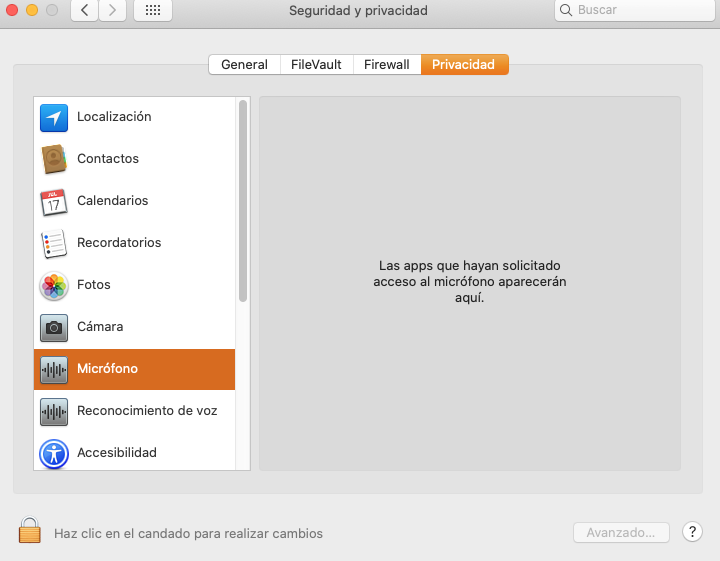Image resolution: width=720 pixels, height=561 pixels.
Task: Select the Recordatorios row label
Action: [119, 242]
